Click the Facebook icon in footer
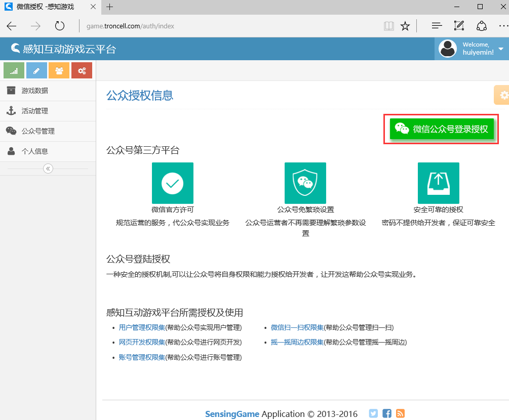This screenshot has height=420, width=509. pyautogui.click(x=387, y=413)
